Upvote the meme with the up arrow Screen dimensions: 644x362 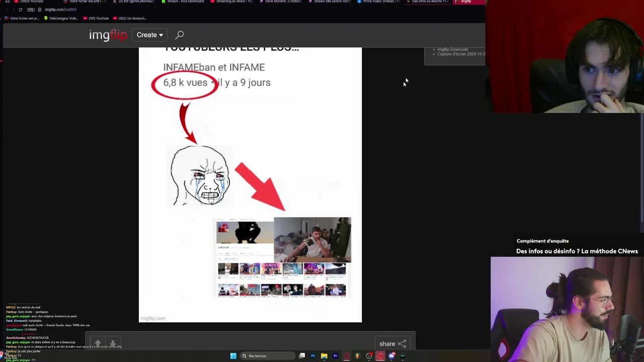tap(98, 343)
